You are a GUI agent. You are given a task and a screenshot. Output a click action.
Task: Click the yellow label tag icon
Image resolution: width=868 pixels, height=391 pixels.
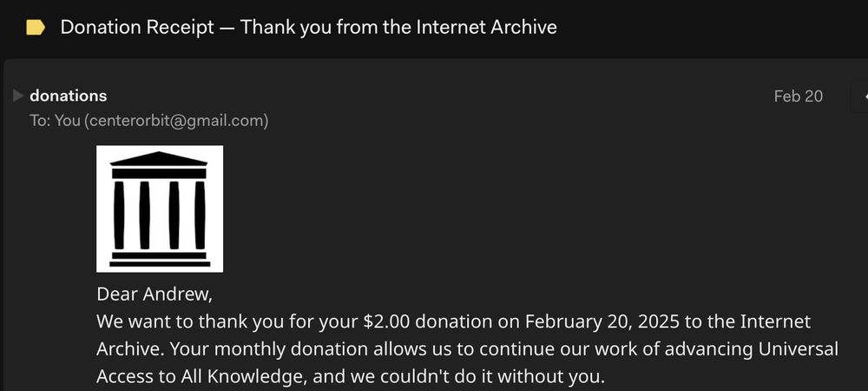(36, 28)
